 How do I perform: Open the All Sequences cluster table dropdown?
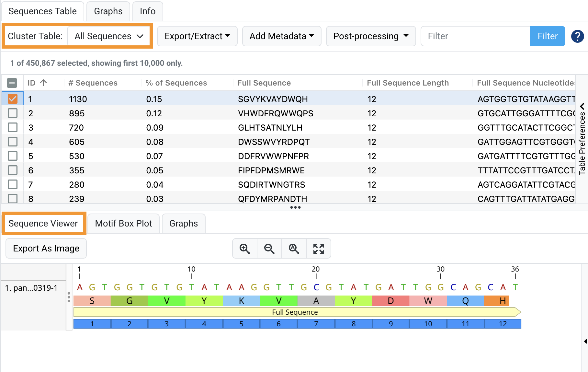click(x=109, y=36)
